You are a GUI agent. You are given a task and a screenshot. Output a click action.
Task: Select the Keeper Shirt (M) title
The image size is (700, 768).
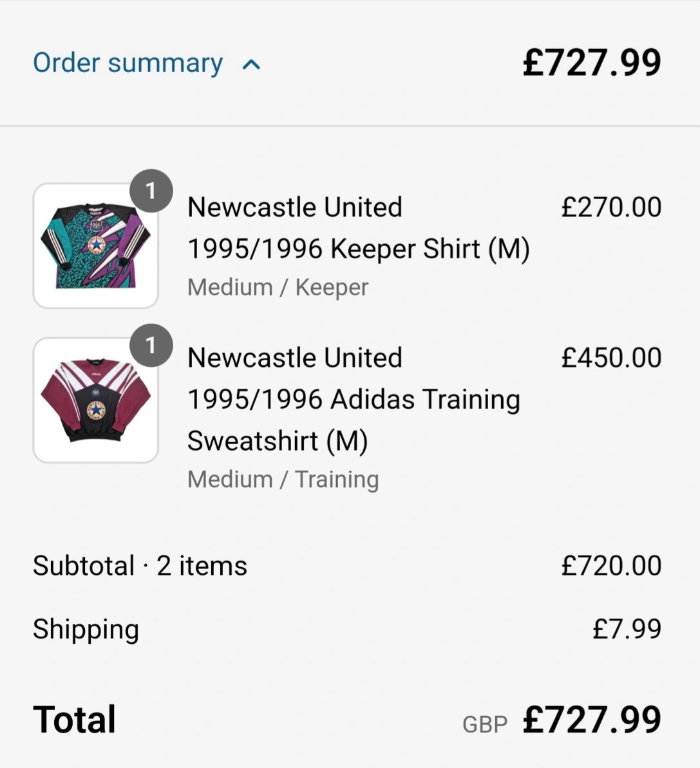(x=359, y=228)
